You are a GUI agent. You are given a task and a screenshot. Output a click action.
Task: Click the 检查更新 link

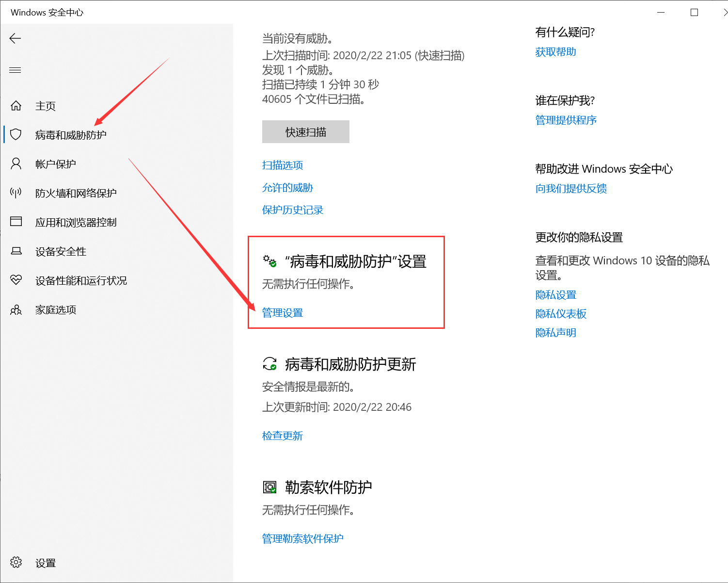click(x=283, y=435)
